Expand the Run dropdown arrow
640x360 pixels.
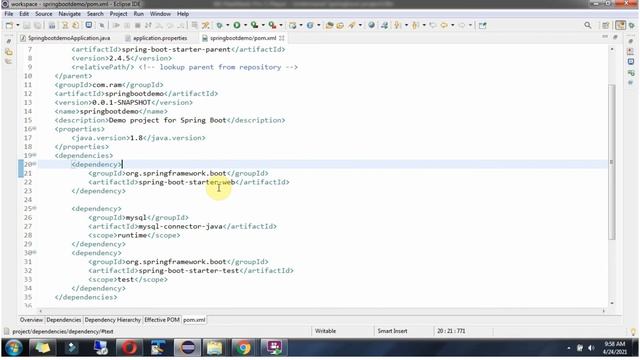click(245, 25)
